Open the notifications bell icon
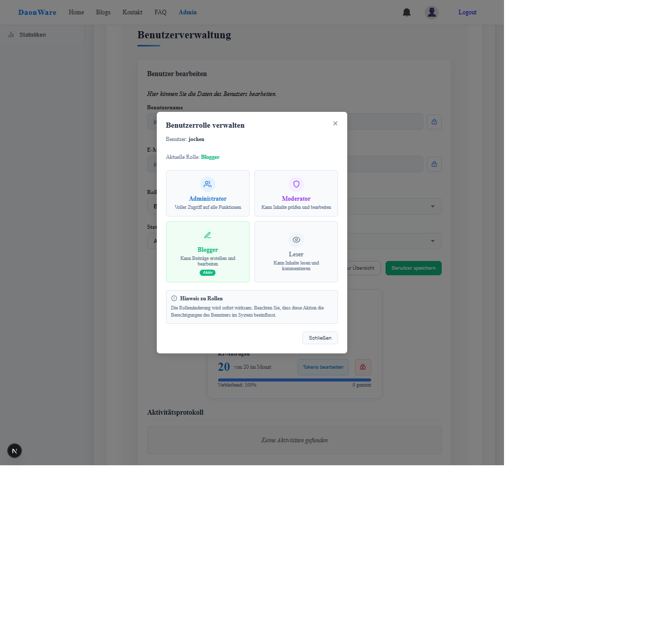The width and height of the screenshot is (672, 620). [406, 12]
